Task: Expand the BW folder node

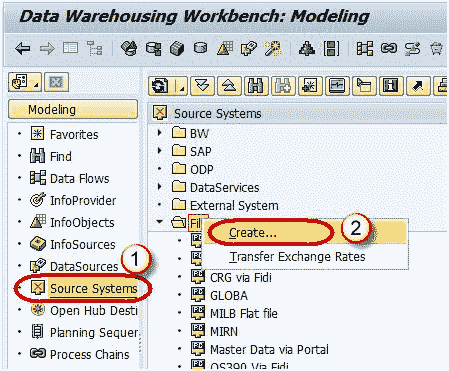Action: coord(160,133)
